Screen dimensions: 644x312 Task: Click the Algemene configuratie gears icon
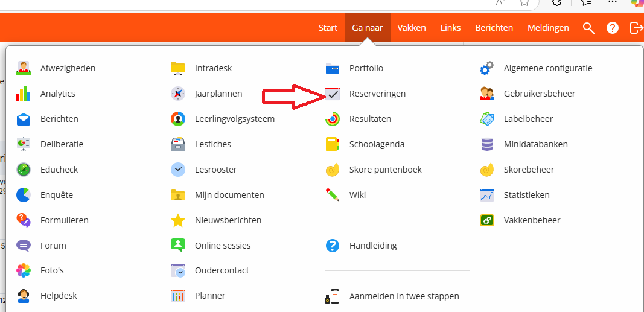487,68
